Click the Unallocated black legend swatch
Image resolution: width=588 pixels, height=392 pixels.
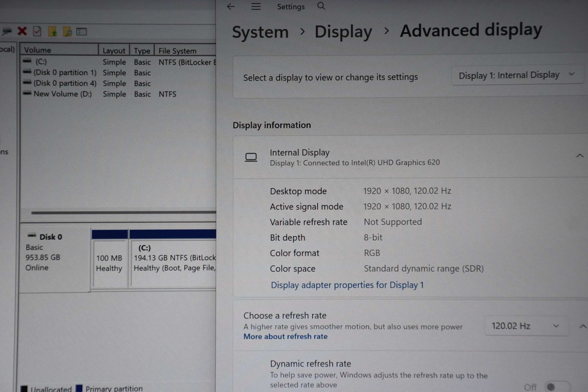pos(24,389)
